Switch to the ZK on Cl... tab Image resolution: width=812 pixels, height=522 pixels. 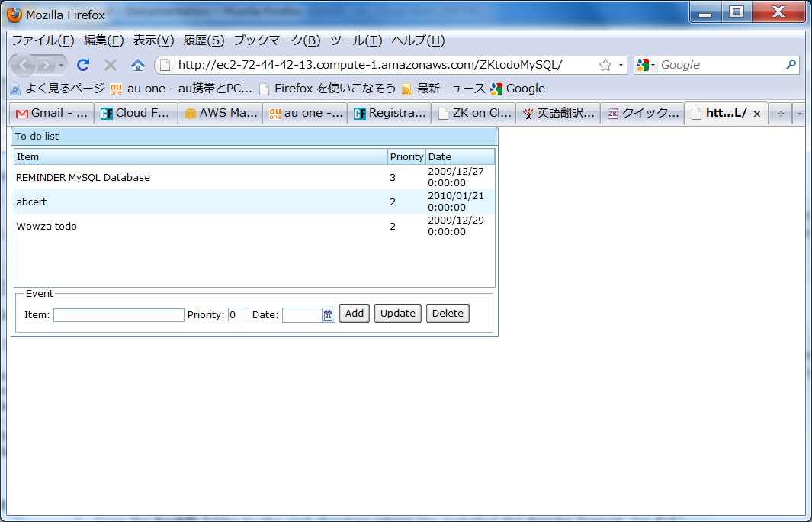[473, 114]
